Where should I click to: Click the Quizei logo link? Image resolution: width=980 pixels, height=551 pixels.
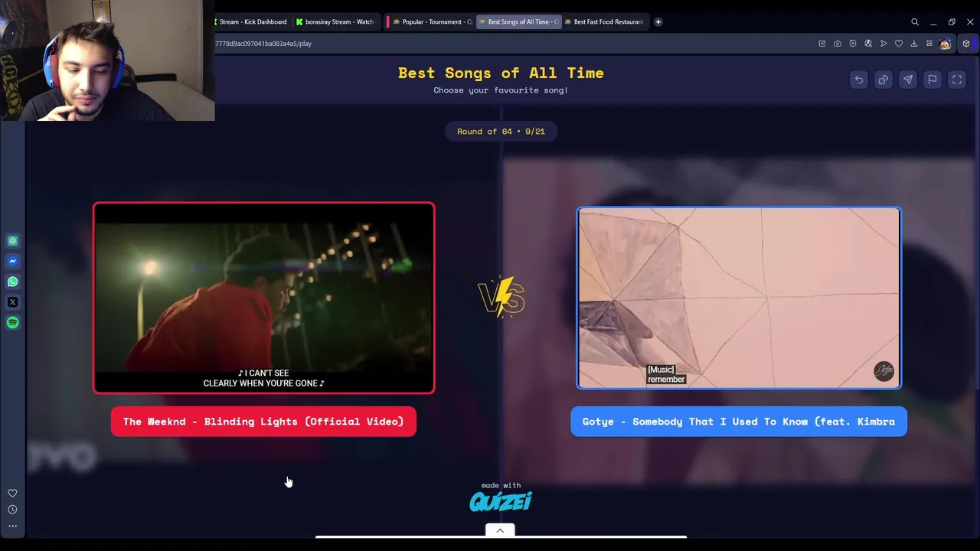tap(501, 501)
